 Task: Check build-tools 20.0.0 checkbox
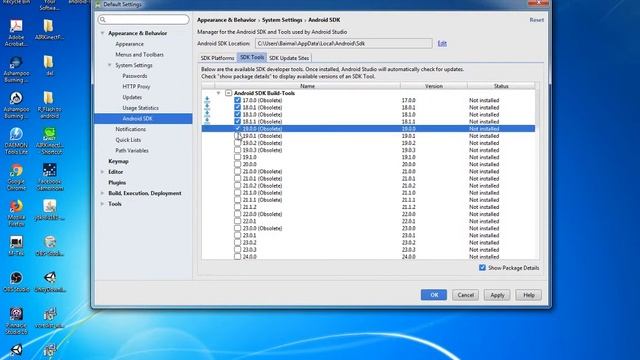[238, 164]
